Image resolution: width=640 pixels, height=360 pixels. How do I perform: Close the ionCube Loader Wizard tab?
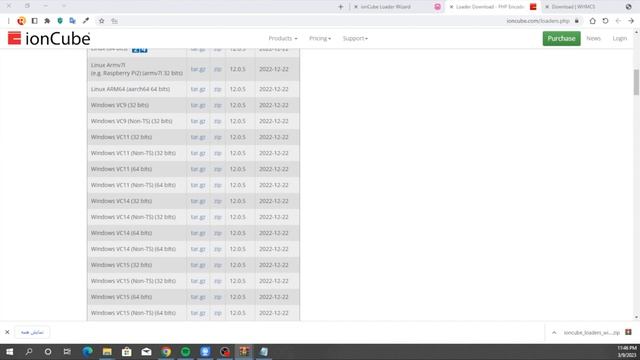point(356,7)
